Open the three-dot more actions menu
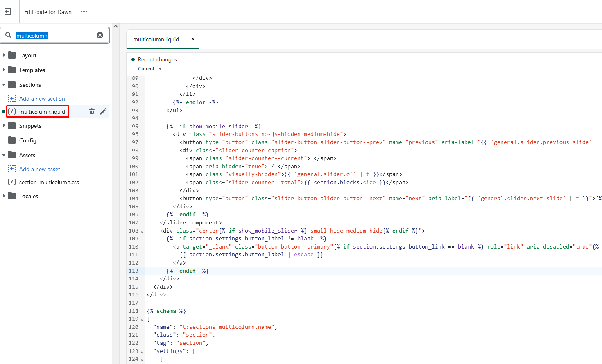This screenshot has width=602, height=364. pos(84,11)
